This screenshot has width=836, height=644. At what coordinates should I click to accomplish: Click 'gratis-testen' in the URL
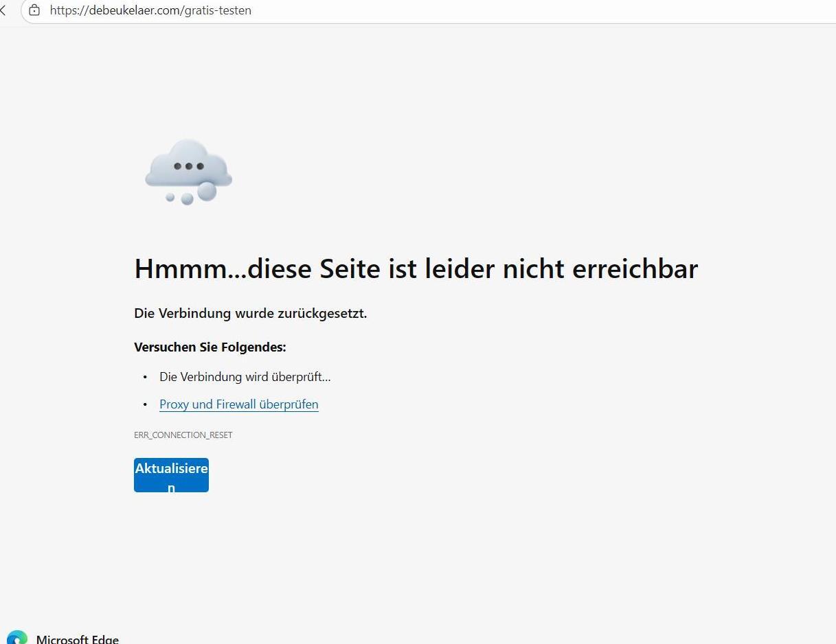pyautogui.click(x=219, y=10)
